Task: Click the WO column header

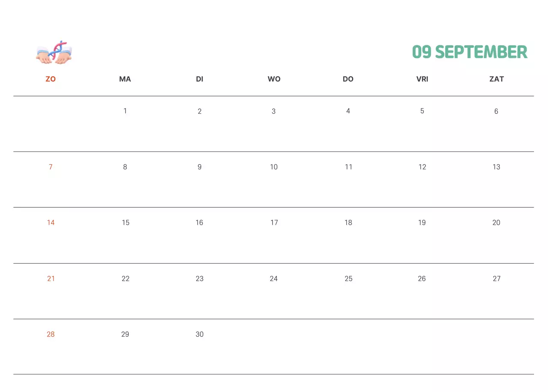Action: [x=274, y=79]
